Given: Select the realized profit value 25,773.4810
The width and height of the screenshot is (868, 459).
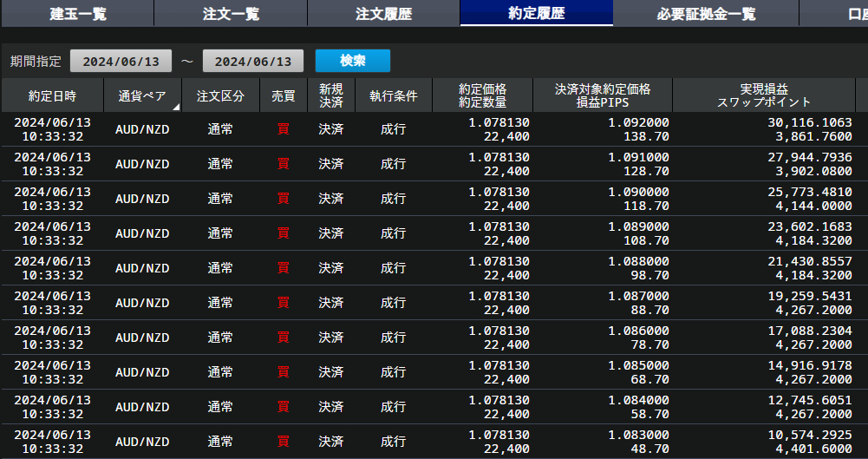Looking at the screenshot, I should click(x=809, y=192).
